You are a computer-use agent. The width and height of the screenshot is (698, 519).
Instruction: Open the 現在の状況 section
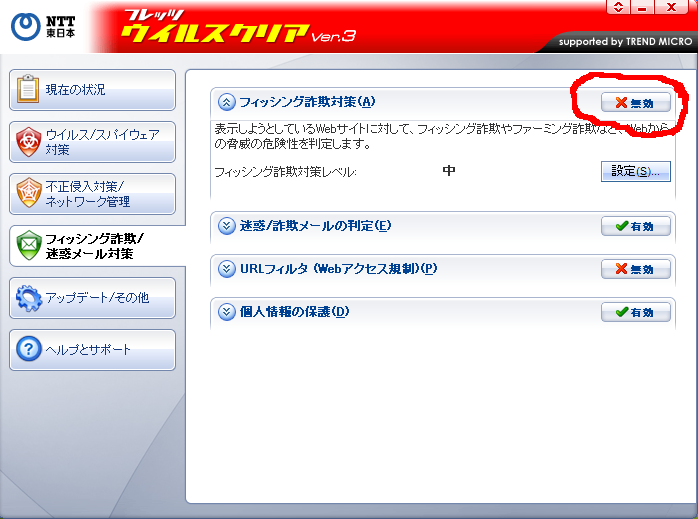(x=92, y=89)
